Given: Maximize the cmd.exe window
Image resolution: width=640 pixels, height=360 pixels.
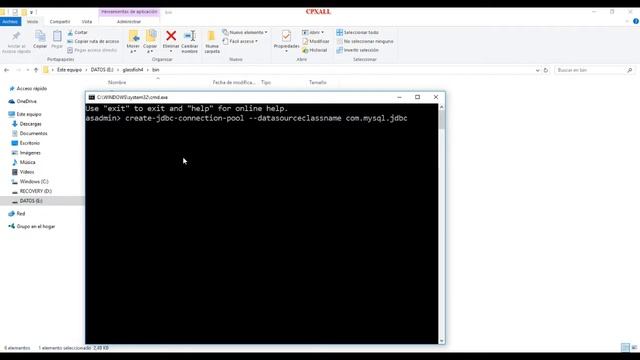Looking at the screenshot, I should point(417,97).
